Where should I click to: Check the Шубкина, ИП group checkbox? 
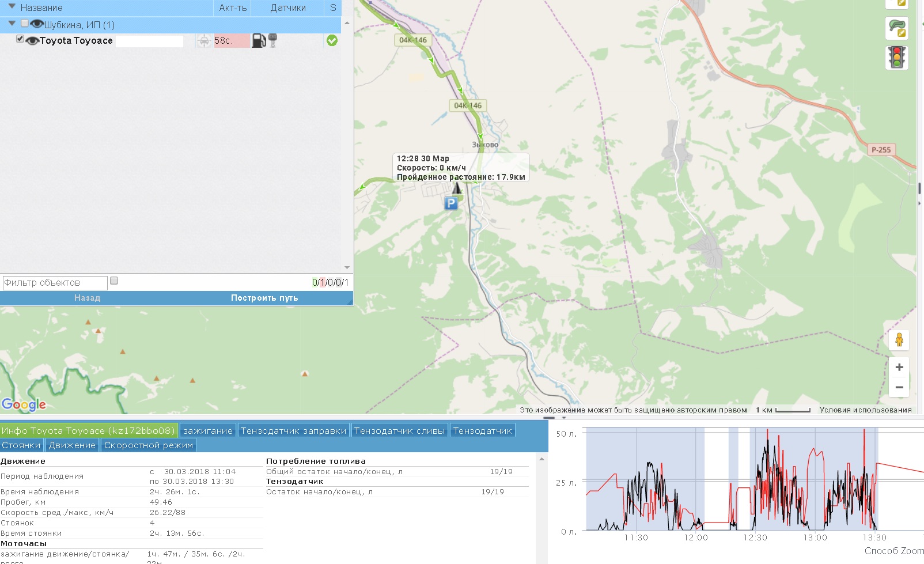[x=25, y=24]
